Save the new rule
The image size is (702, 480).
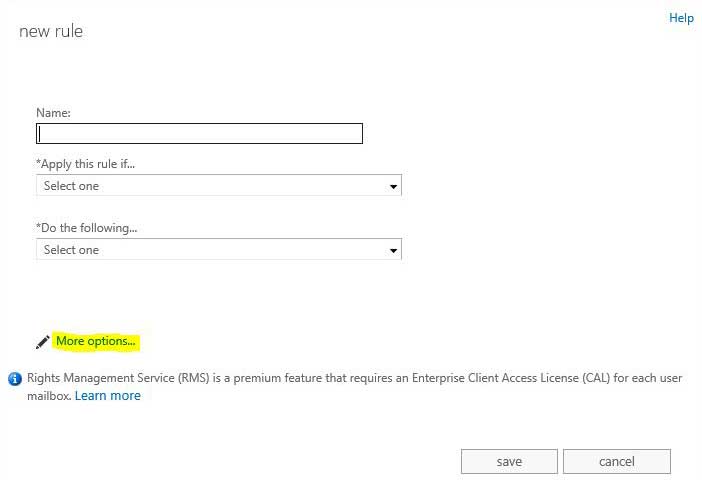point(509,461)
